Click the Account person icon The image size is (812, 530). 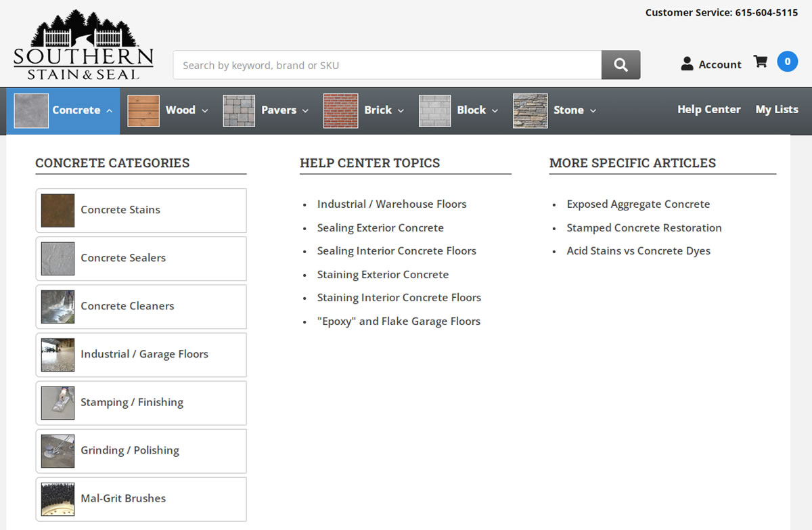687,64
